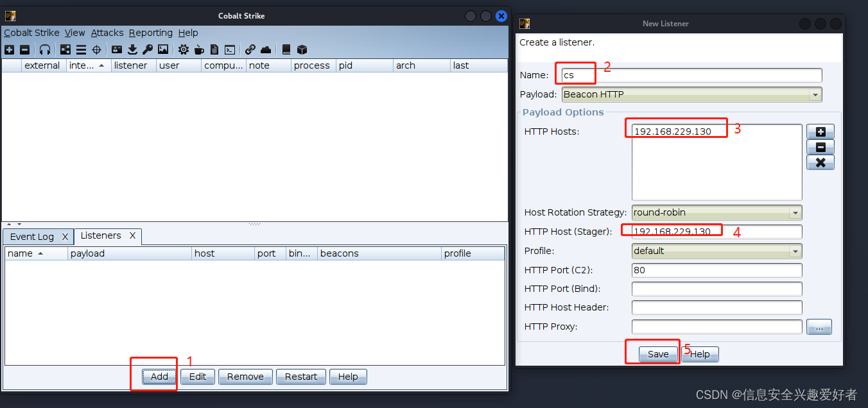Select the Listeners tab
Viewport: 868px width, 408px height.
pyautogui.click(x=101, y=235)
